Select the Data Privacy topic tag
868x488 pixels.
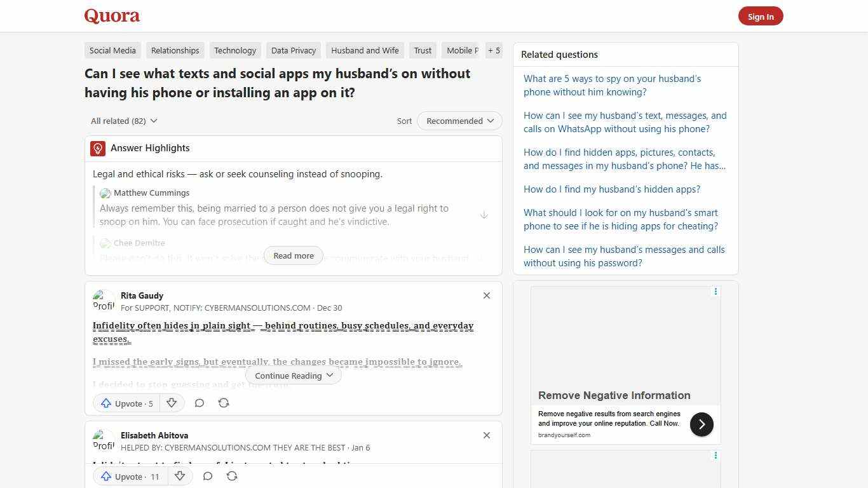coord(293,50)
